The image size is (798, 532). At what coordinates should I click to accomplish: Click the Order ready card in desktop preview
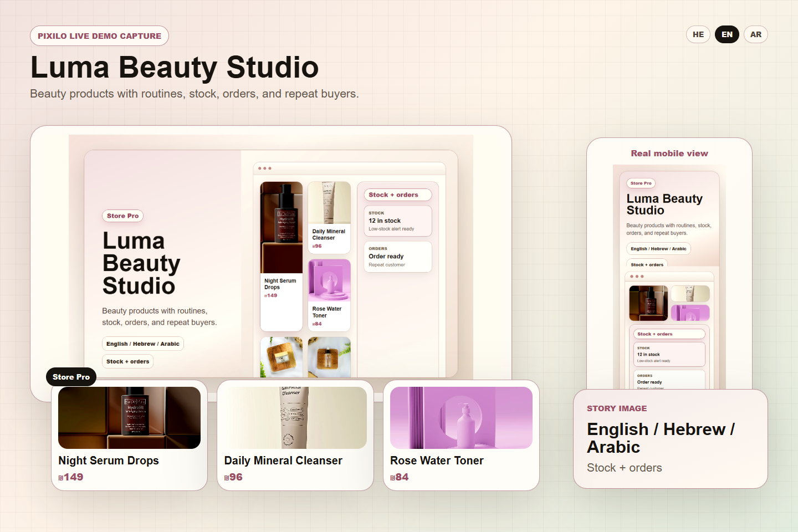pyautogui.click(x=397, y=257)
